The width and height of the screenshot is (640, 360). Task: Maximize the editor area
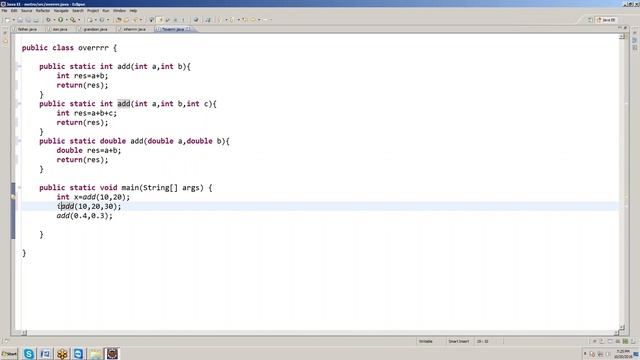point(625,28)
